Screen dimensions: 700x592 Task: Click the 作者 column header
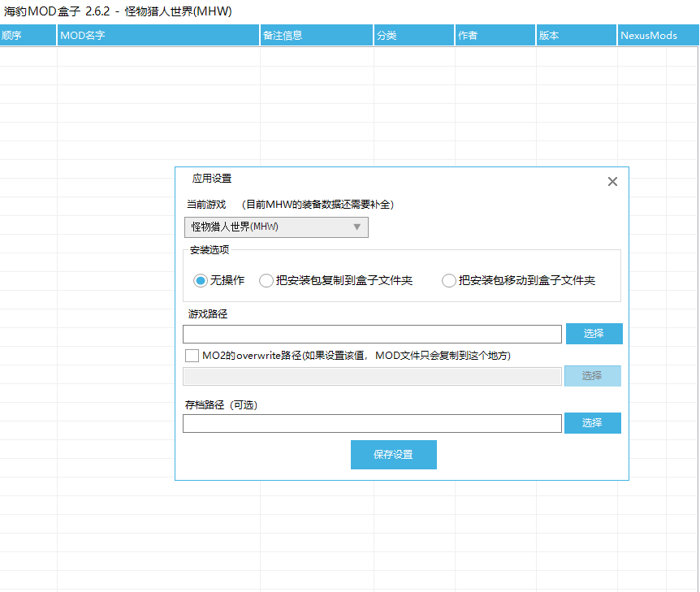pos(495,35)
